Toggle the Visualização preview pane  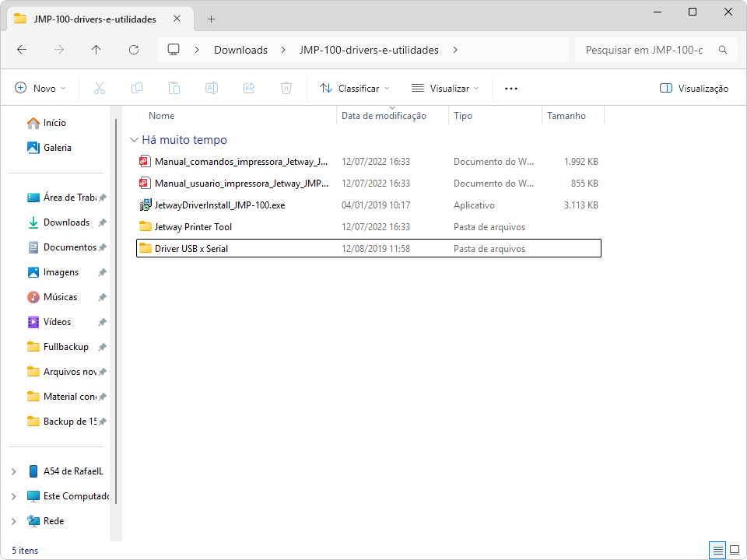(x=693, y=88)
